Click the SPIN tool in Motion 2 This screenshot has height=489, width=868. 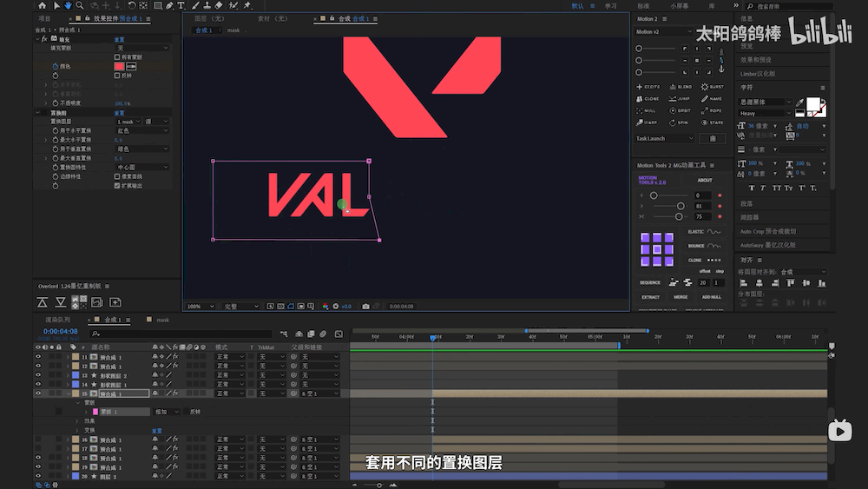[679, 123]
